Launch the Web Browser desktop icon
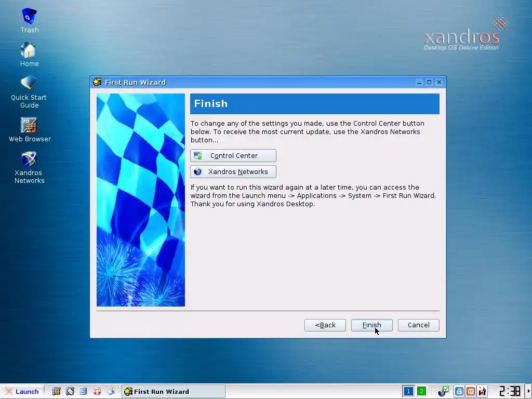This screenshot has height=399, width=532. click(x=30, y=129)
